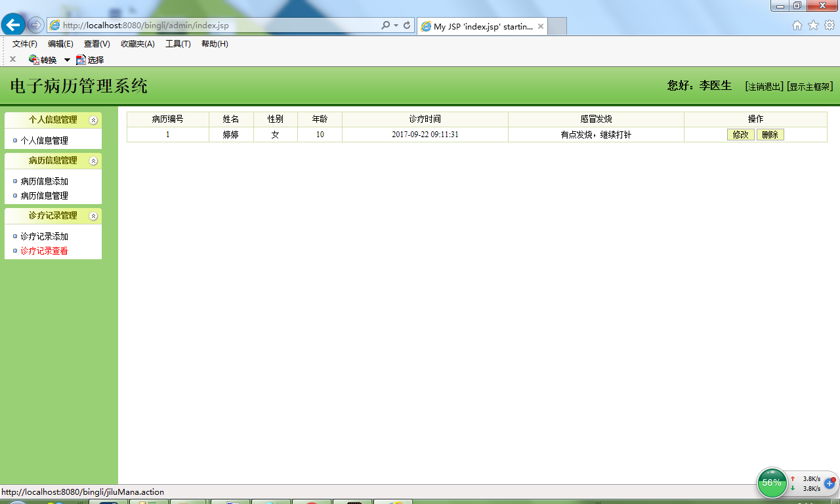Open the 帮助(H) menu
The height and width of the screenshot is (504, 840).
tap(215, 44)
